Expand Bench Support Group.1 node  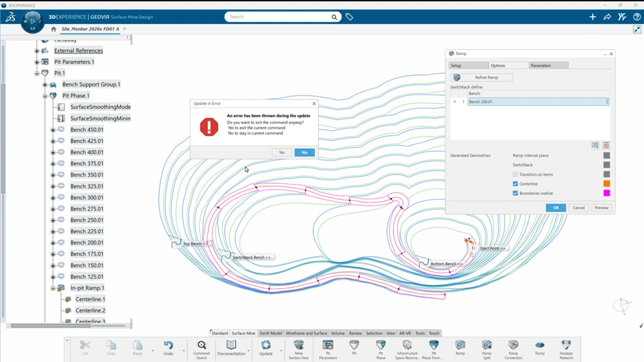point(45,84)
